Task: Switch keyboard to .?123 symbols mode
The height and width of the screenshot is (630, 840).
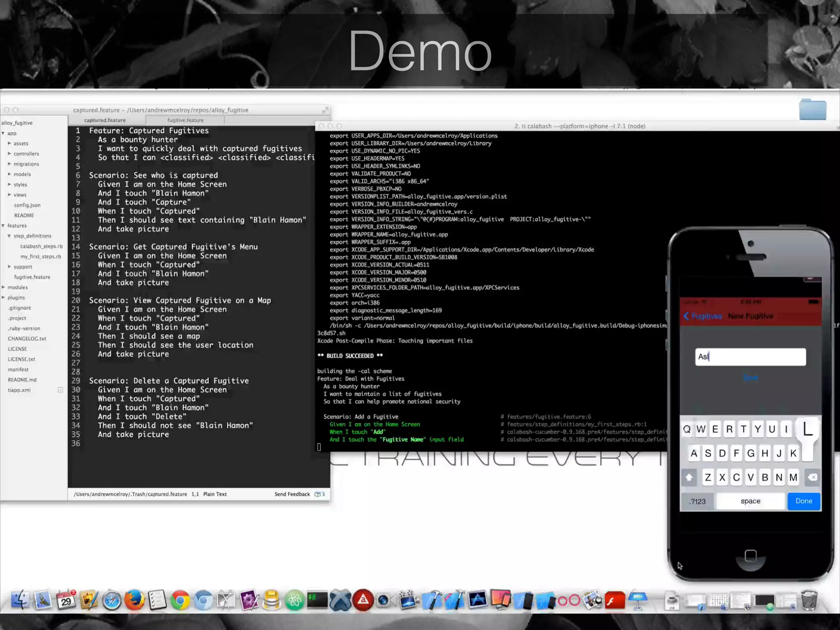Action: [x=698, y=501]
